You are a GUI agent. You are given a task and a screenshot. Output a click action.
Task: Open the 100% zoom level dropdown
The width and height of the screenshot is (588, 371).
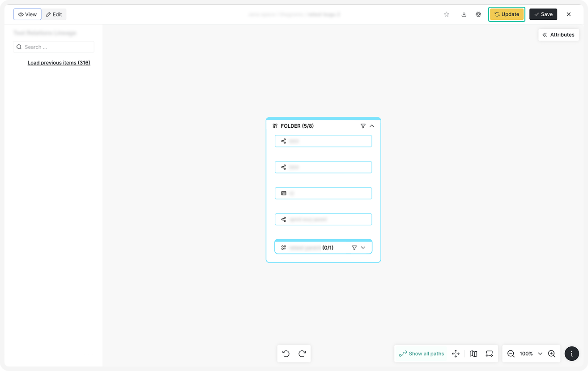pos(540,354)
